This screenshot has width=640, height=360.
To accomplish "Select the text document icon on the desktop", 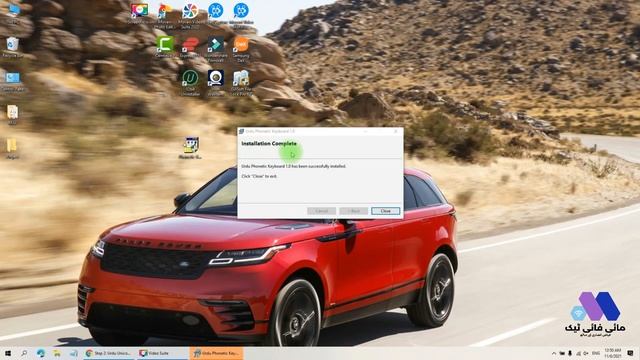I will pyautogui.click(x=13, y=114).
